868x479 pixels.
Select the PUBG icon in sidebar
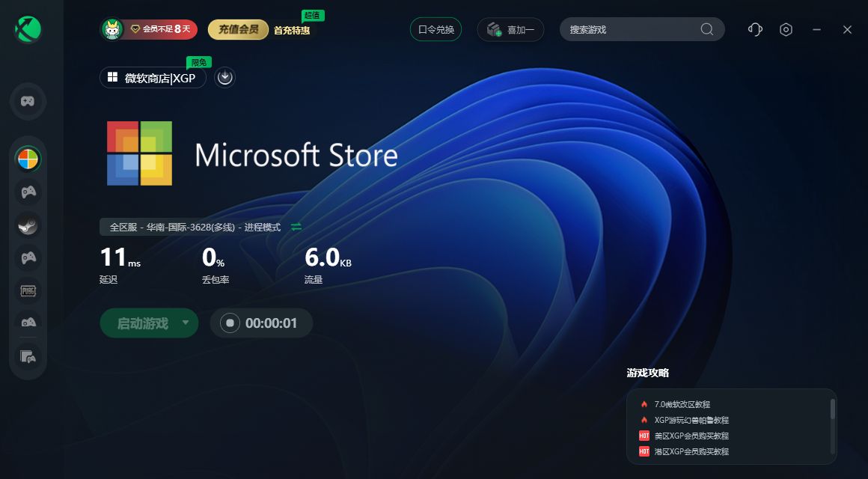point(28,290)
